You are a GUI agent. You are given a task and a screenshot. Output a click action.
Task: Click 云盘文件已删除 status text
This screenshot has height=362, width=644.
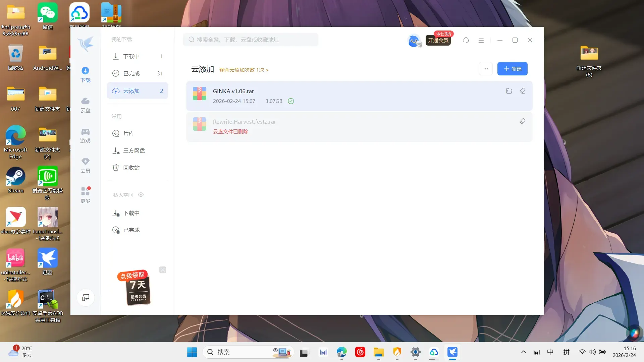[230, 131]
